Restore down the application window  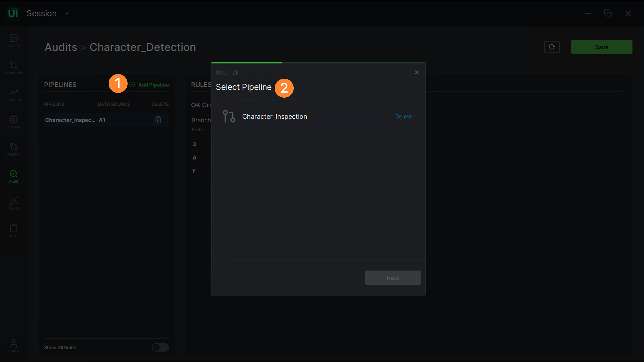coord(608,13)
